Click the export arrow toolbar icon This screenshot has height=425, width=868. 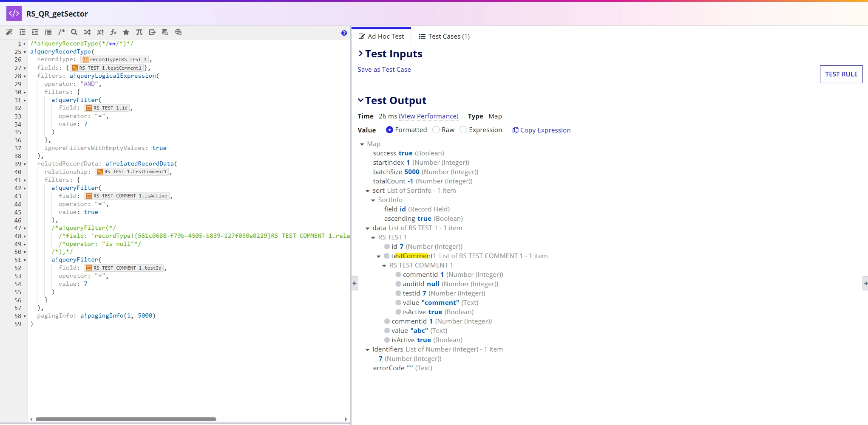[x=152, y=32]
